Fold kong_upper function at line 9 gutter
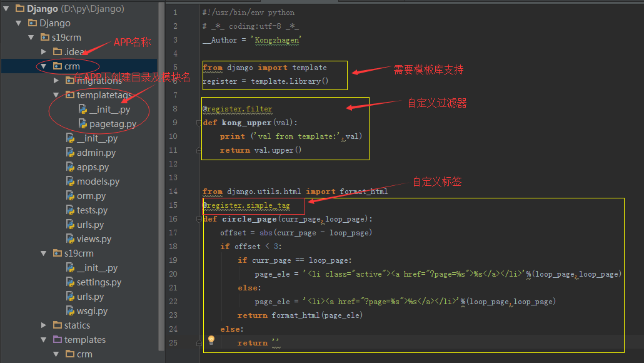This screenshot has width=644, height=363. [x=199, y=123]
